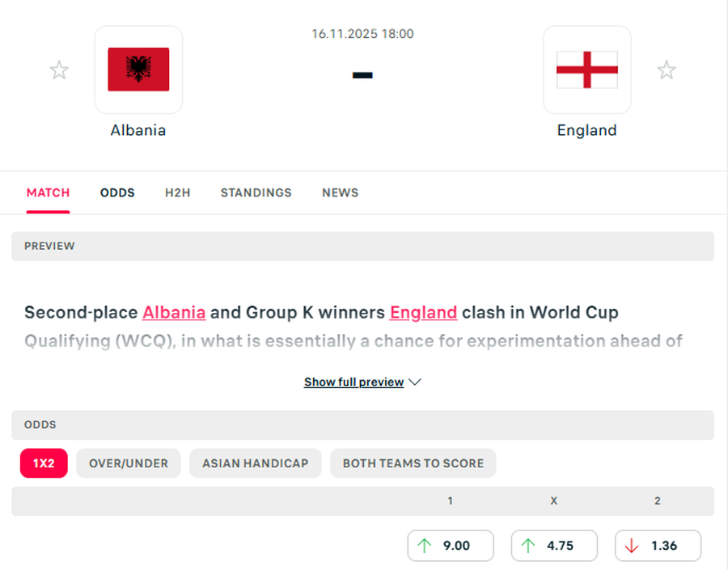The height and width of the screenshot is (570, 728).
Task: Go to the NEWS tab
Action: (x=340, y=192)
